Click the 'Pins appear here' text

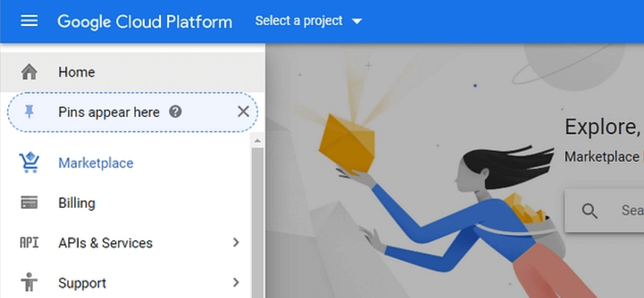(x=109, y=112)
